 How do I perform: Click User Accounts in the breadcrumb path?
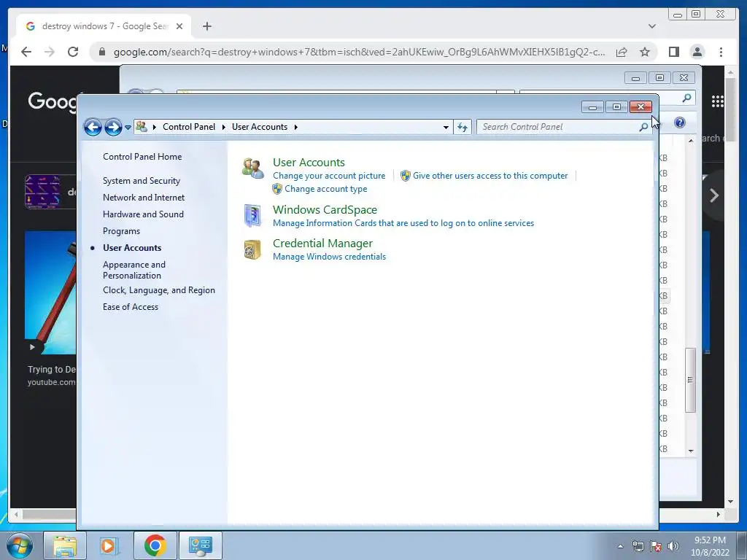click(260, 127)
